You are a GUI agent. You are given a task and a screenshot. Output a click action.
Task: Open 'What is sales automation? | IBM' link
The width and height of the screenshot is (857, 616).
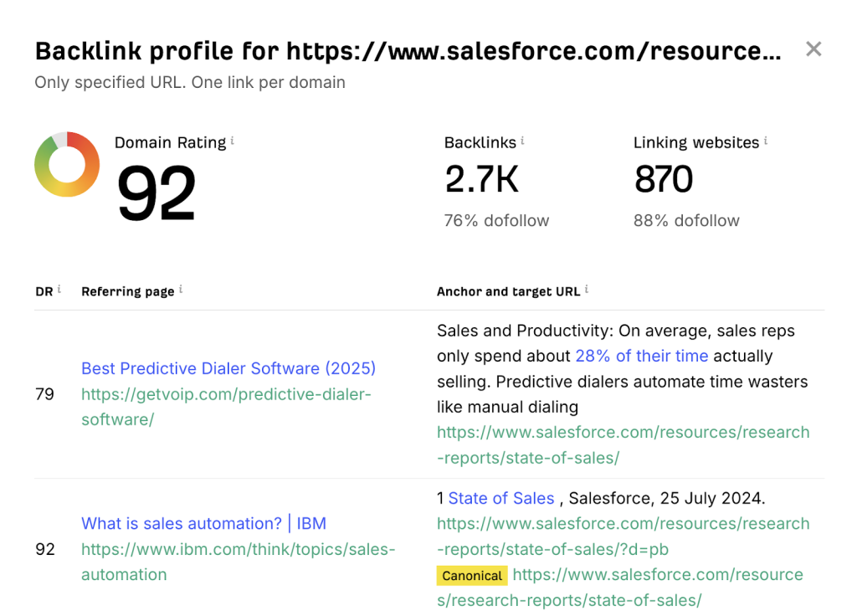(203, 524)
